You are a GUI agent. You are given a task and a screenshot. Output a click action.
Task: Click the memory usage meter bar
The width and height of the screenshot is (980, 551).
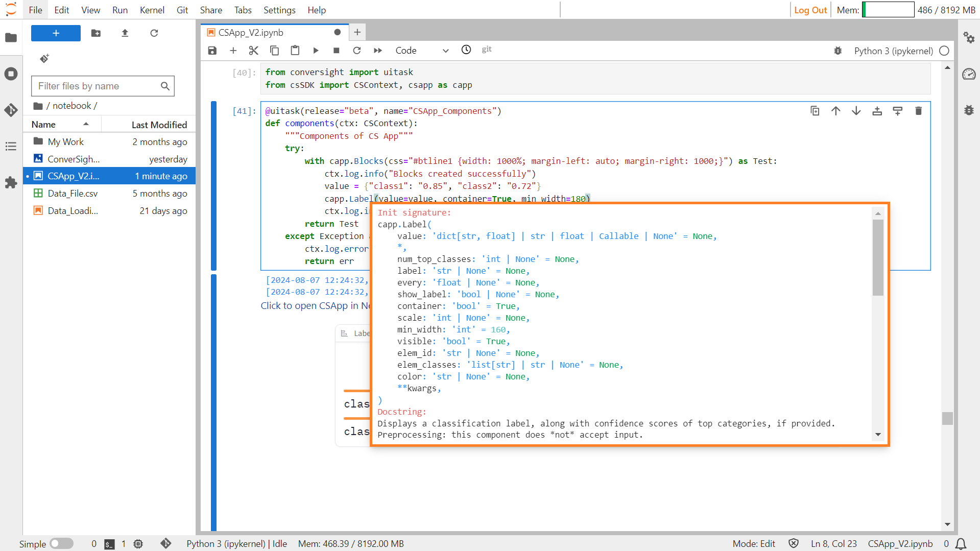point(888,10)
